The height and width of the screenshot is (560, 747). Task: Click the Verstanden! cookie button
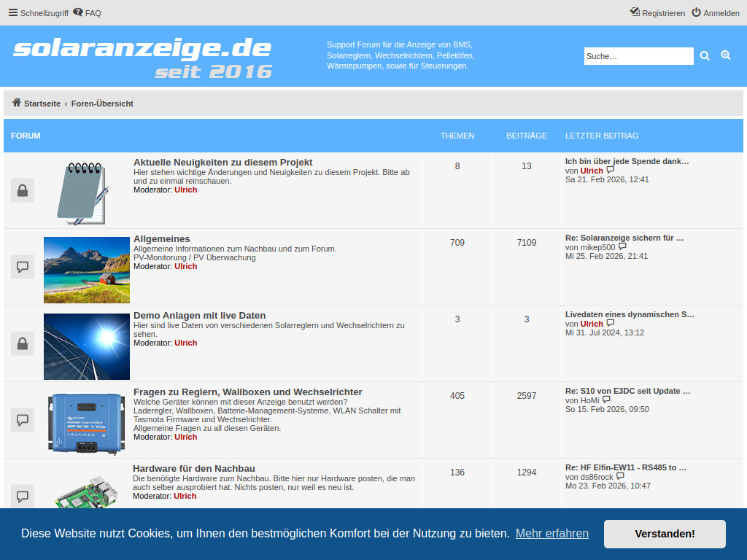[664, 534]
